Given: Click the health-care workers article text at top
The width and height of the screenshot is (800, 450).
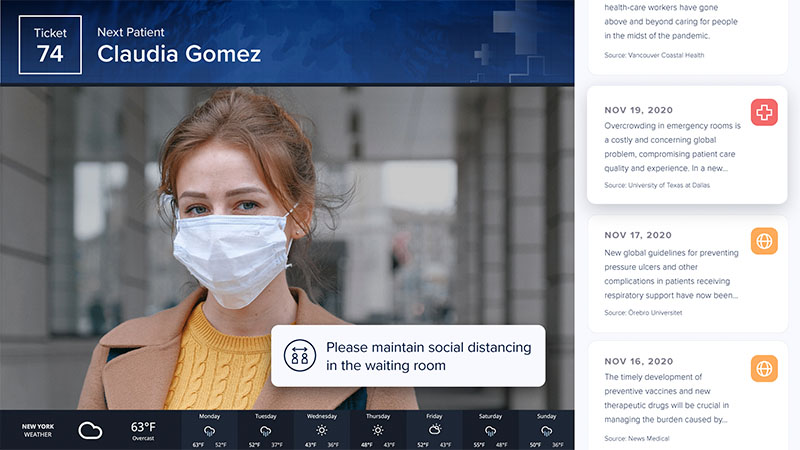Looking at the screenshot, I should (x=671, y=21).
